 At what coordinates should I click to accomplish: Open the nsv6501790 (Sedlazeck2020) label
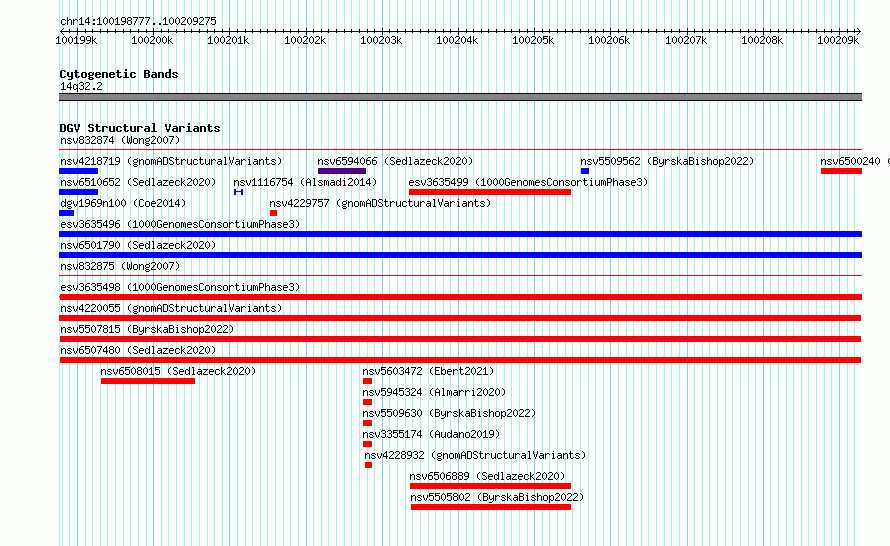(138, 245)
